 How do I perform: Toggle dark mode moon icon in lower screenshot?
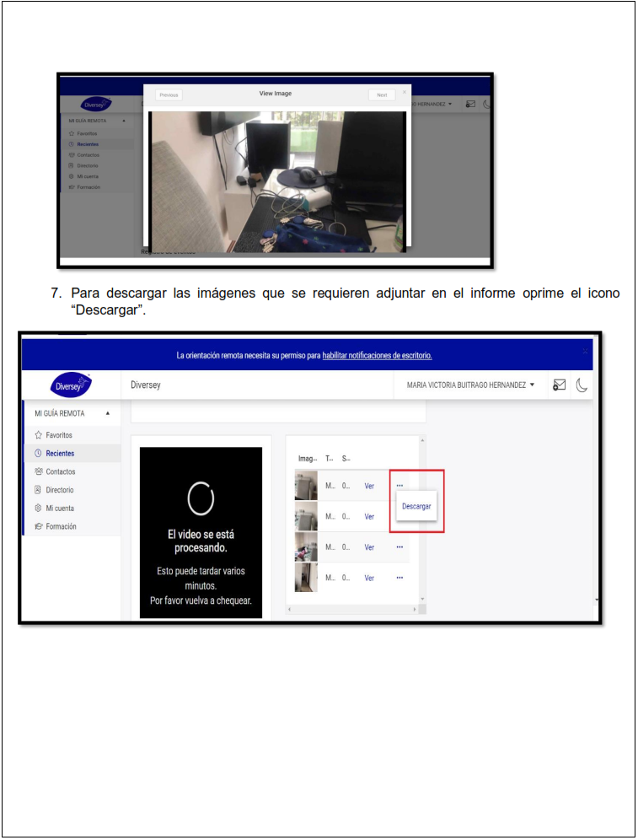point(582,385)
